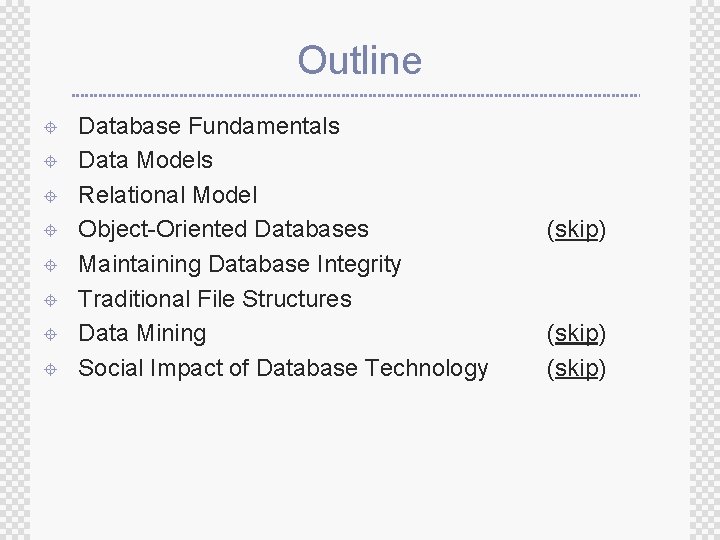The width and height of the screenshot is (720, 540).
Task: Click the Outline slide title
Action: coord(359,60)
